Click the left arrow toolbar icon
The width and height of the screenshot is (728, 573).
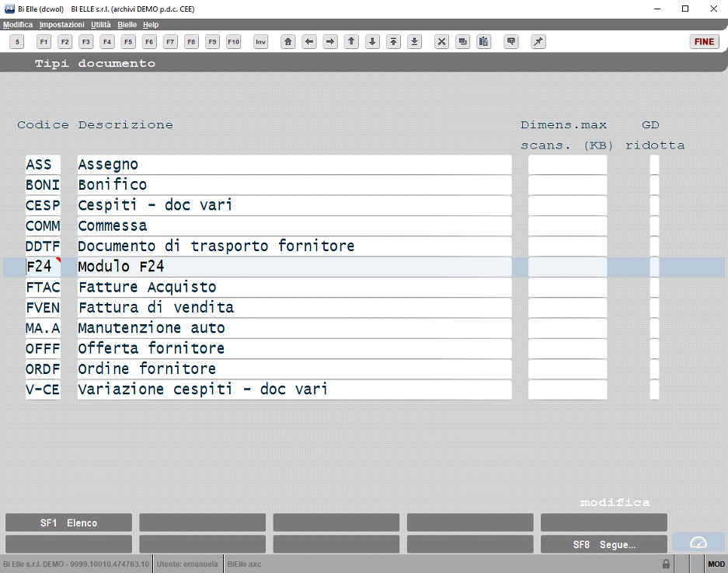(x=309, y=42)
